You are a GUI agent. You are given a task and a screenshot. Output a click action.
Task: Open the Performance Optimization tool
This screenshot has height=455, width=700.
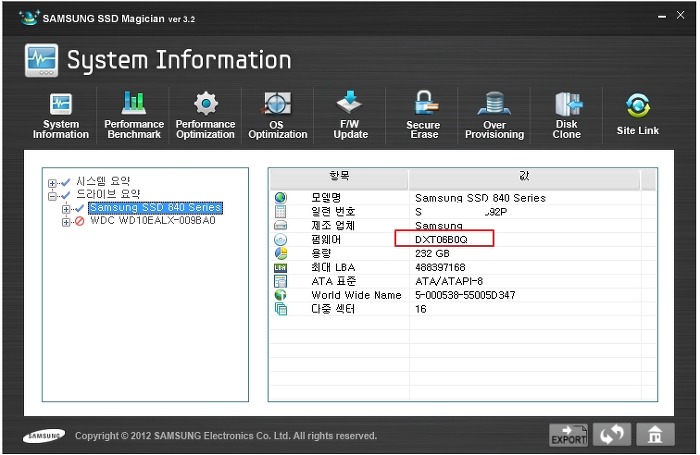pyautogui.click(x=205, y=116)
